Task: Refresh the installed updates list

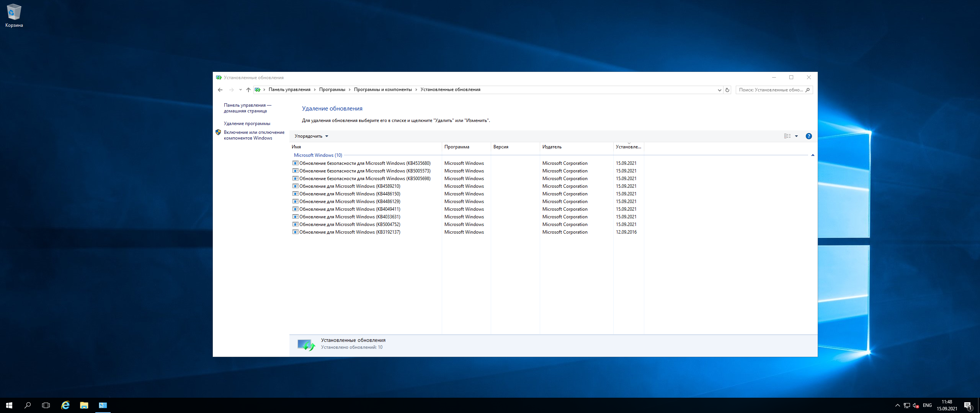Action: click(727, 90)
